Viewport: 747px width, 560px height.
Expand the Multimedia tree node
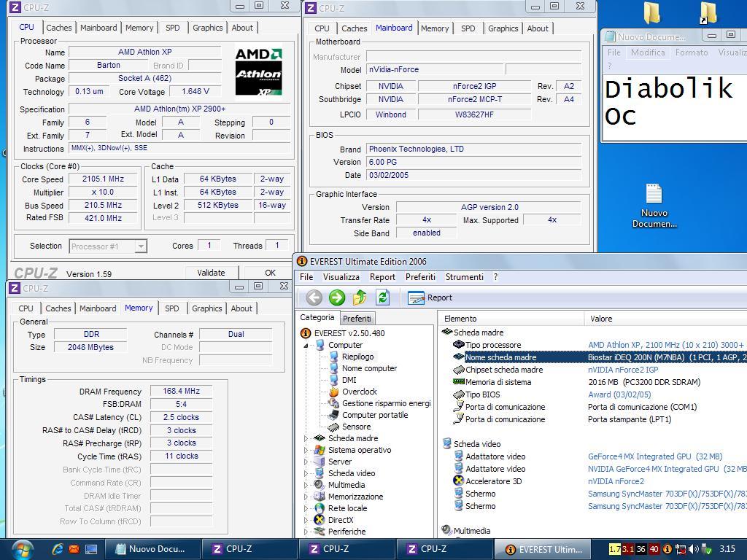point(306,485)
